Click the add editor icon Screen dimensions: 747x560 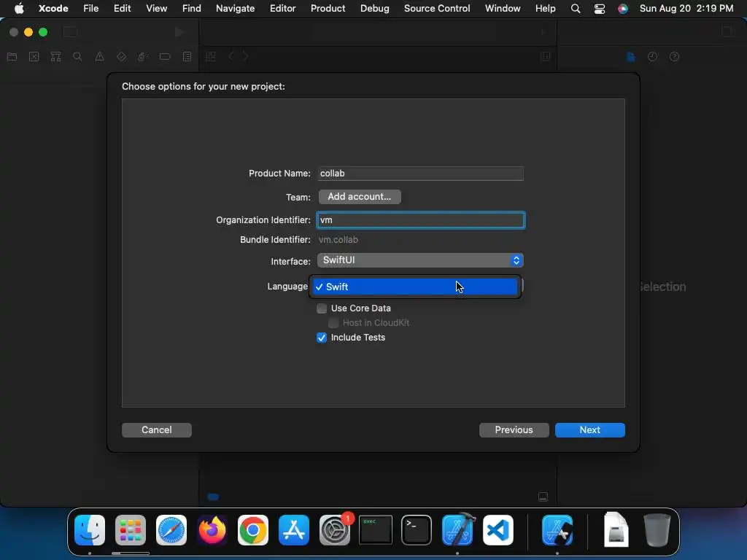(x=546, y=57)
